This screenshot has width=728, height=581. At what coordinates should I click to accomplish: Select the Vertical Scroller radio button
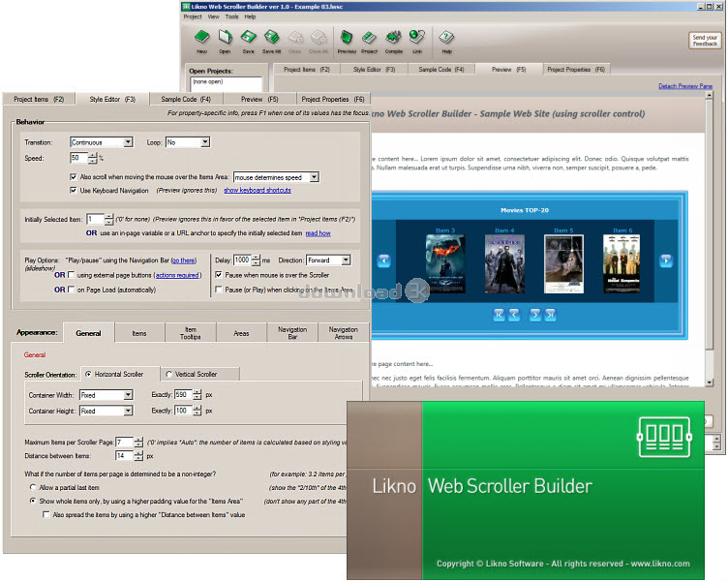point(169,374)
